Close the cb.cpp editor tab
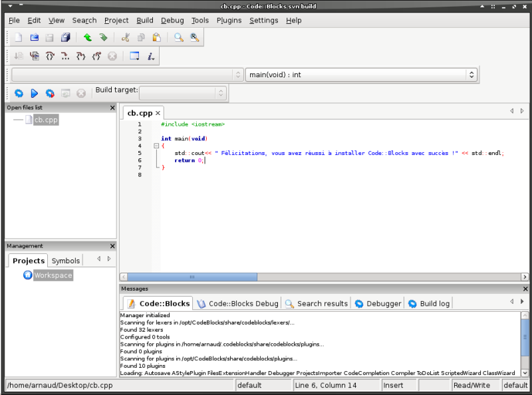 pyautogui.click(x=158, y=113)
